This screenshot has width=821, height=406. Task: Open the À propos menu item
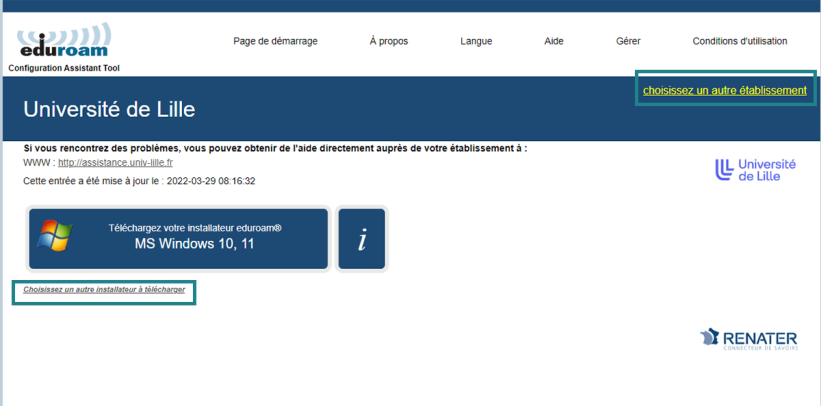coord(388,41)
